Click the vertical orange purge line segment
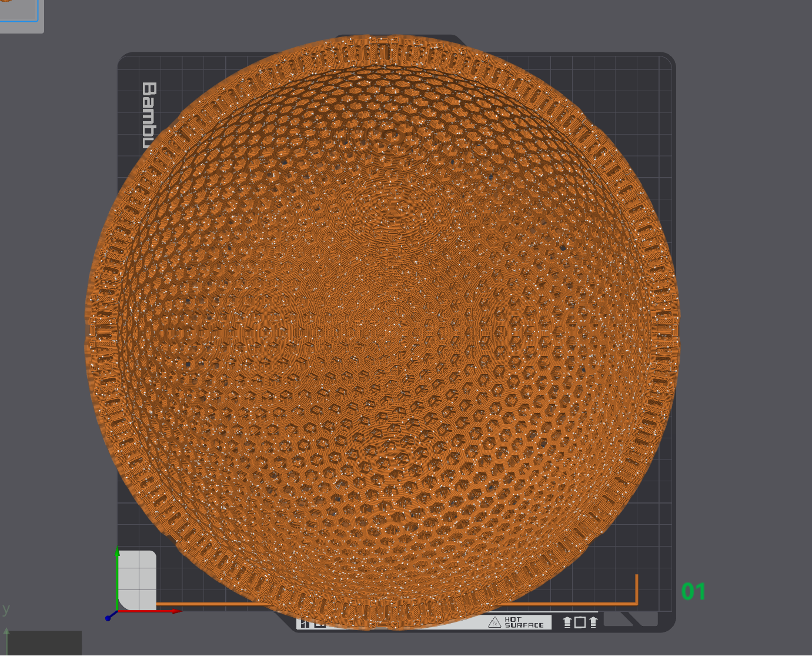Screen dimensions: 812x656 637,588
